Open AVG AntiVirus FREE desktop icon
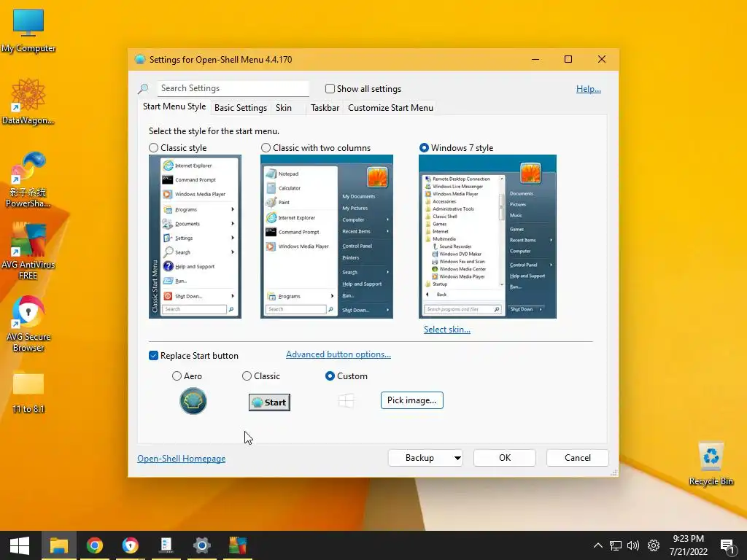Image resolution: width=747 pixels, height=560 pixels. (x=28, y=252)
